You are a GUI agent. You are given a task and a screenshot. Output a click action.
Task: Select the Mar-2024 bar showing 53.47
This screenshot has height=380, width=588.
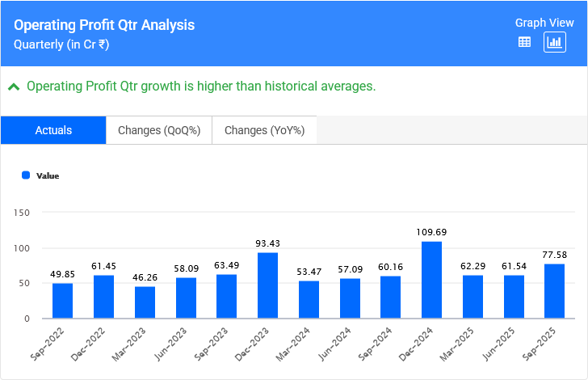tap(309, 300)
